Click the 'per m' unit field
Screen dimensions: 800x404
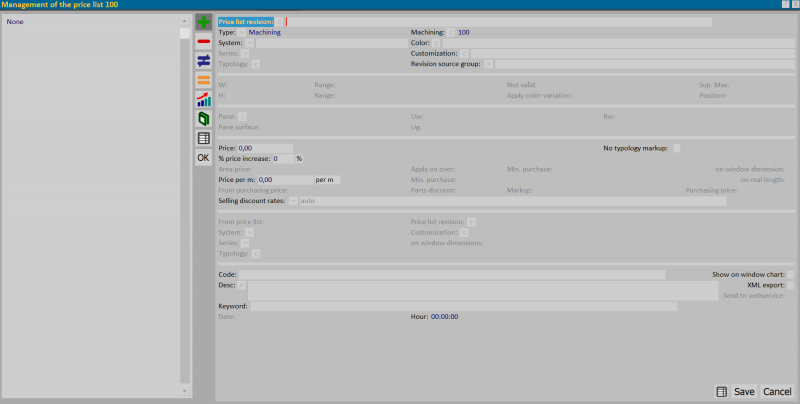pyautogui.click(x=327, y=180)
